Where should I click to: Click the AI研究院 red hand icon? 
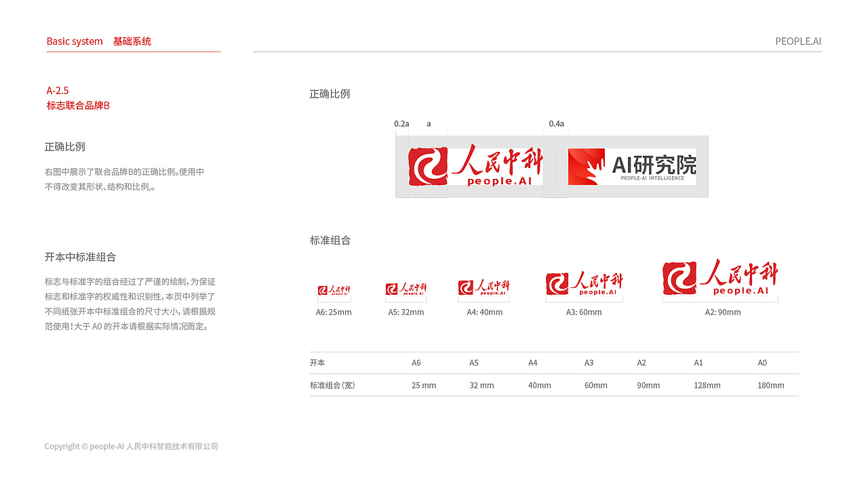[x=587, y=167]
